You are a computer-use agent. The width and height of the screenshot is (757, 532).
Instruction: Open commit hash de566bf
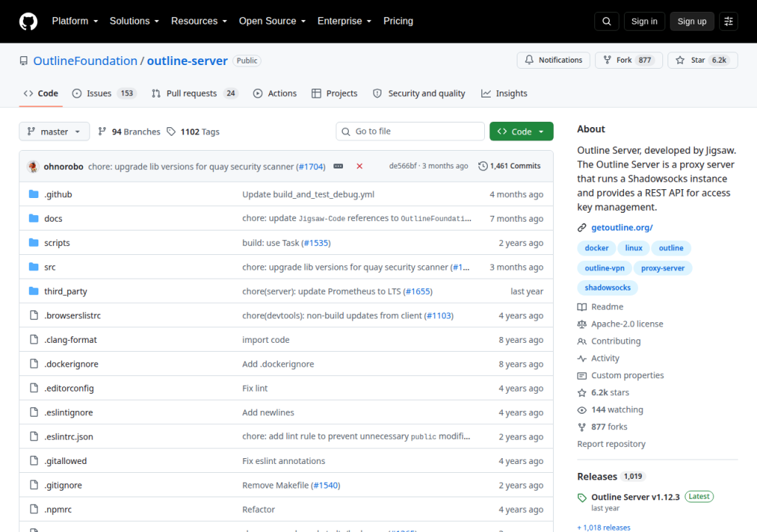point(403,166)
